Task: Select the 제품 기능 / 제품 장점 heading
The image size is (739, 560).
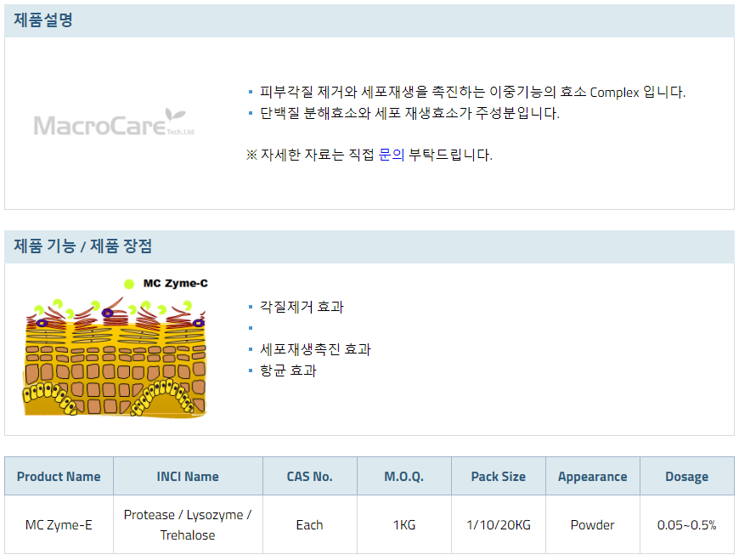Action: coord(82,246)
